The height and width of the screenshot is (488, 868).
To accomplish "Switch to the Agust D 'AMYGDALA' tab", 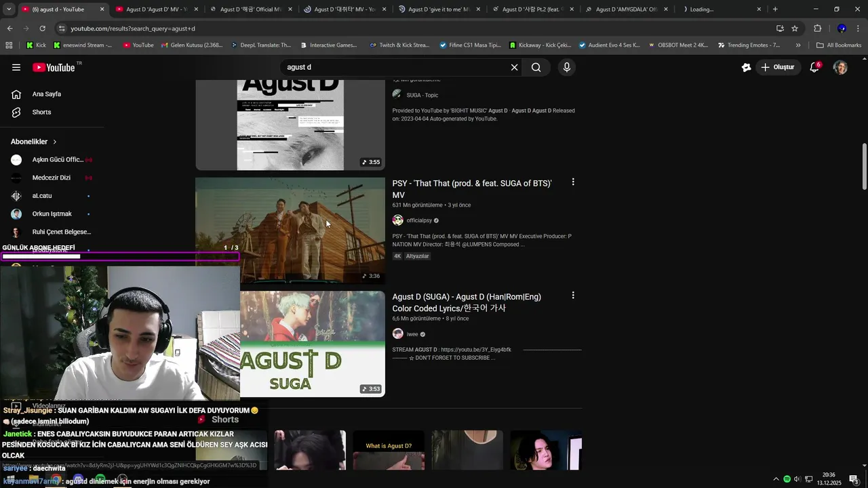I will click(628, 9).
